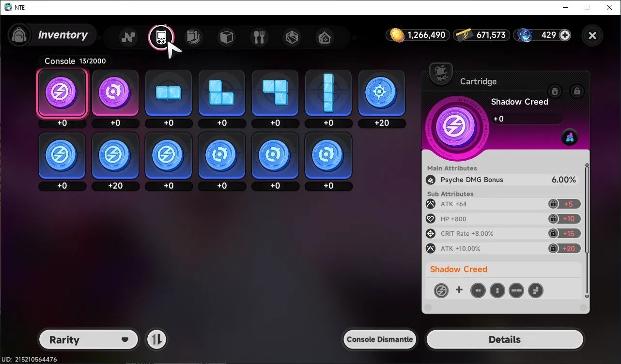The height and width of the screenshot is (364, 621).
Task: Select the vertical four-block blue module
Action: [x=328, y=93]
